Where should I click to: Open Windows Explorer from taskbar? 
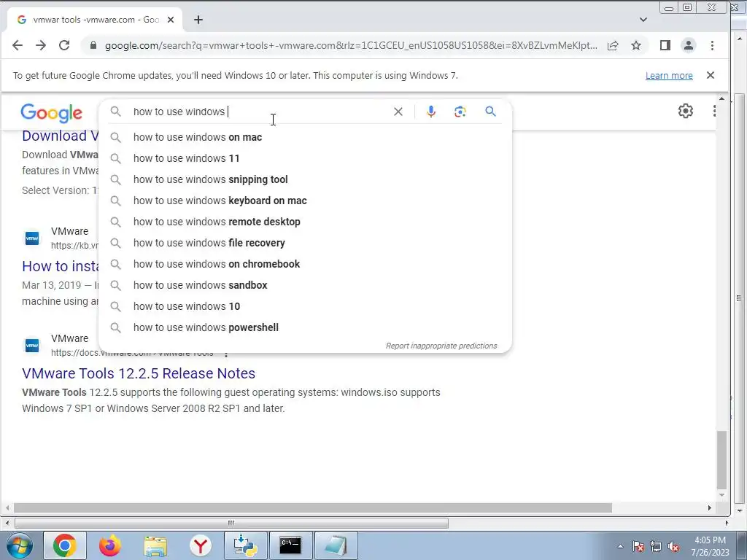155,545
